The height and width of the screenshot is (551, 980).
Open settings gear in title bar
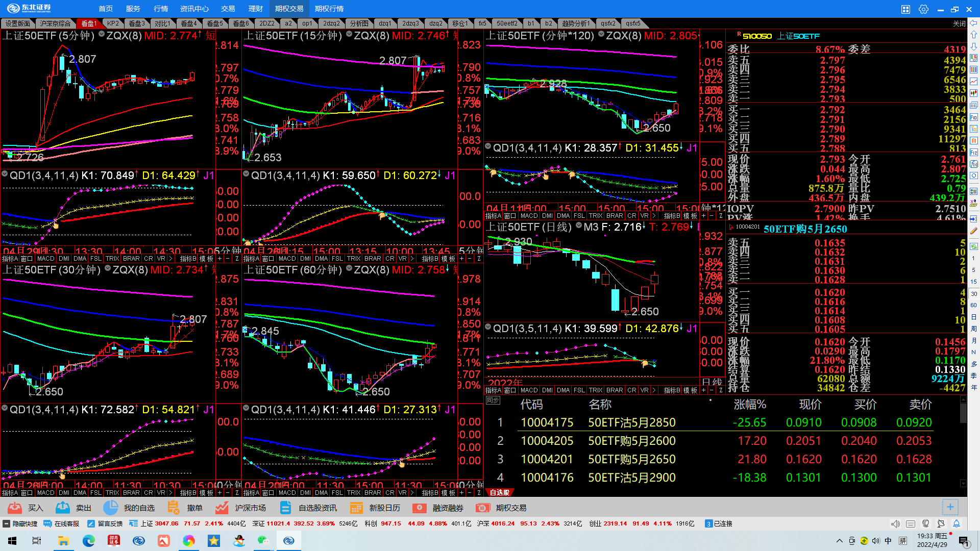[923, 9]
